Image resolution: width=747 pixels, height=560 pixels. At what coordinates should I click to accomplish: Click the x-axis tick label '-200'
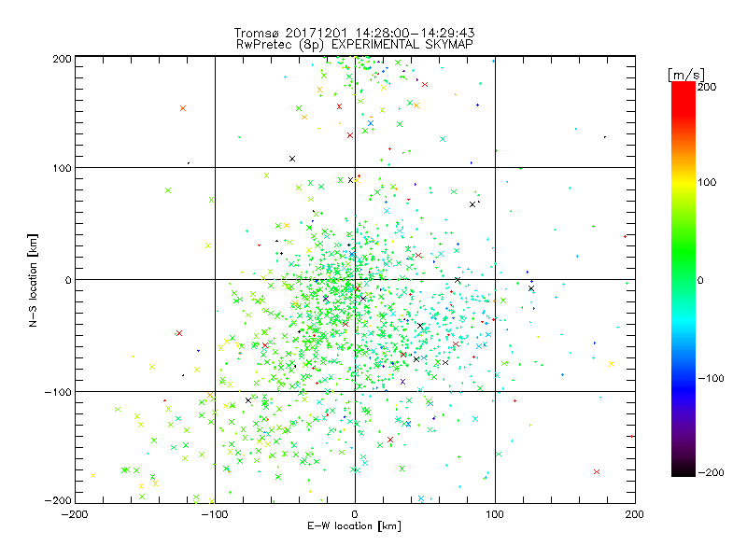pyautogui.click(x=75, y=514)
